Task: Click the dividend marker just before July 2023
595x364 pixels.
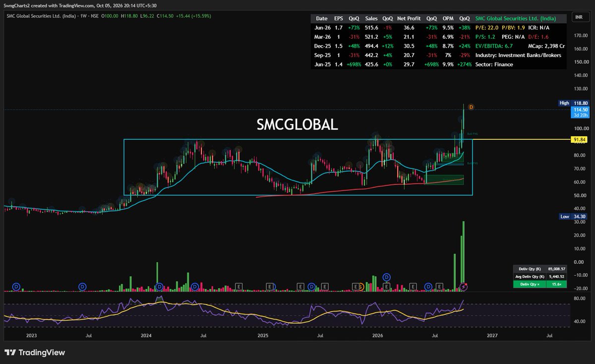Action: click(83, 286)
